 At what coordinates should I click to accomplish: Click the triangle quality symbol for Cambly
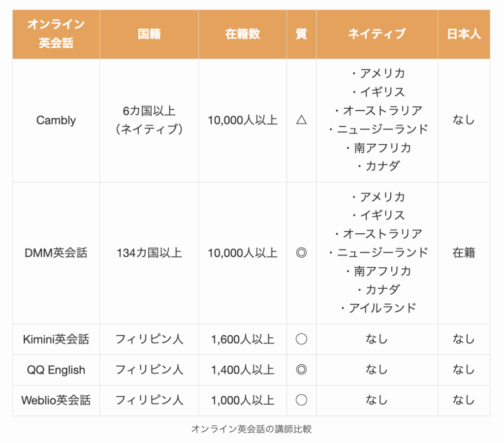301,120
